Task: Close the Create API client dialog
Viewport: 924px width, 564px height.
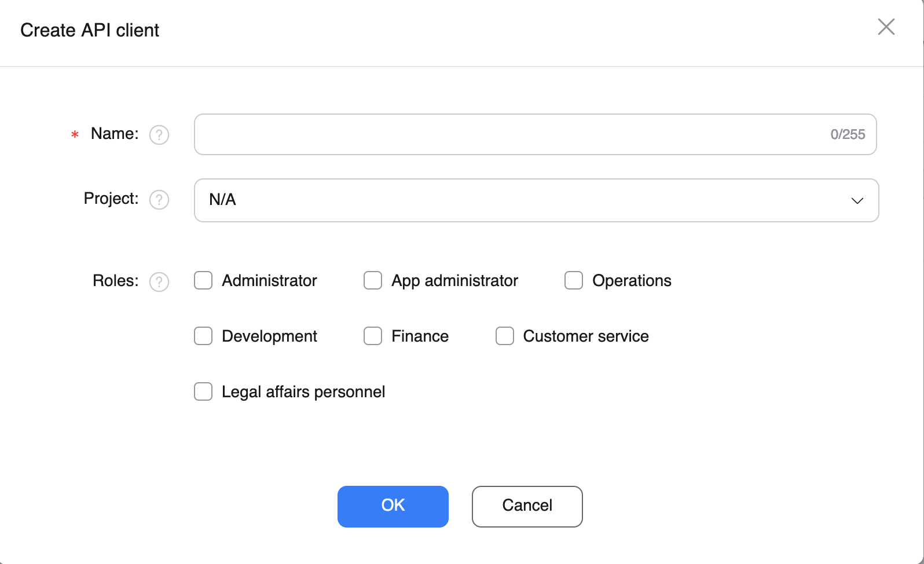Action: [886, 27]
